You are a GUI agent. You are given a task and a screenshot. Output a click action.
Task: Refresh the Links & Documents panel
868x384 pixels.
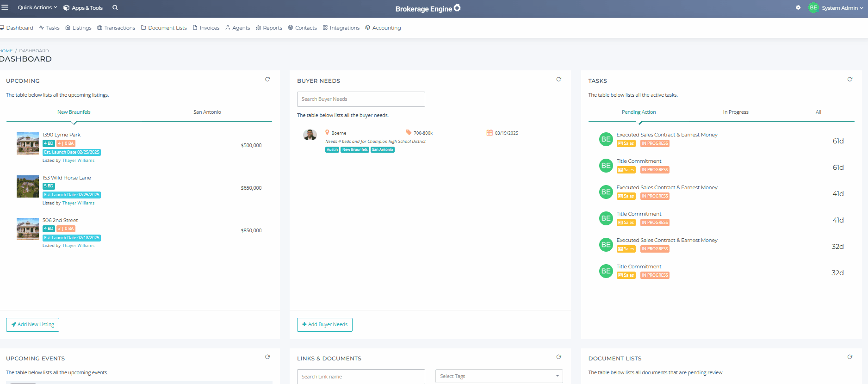tap(559, 357)
